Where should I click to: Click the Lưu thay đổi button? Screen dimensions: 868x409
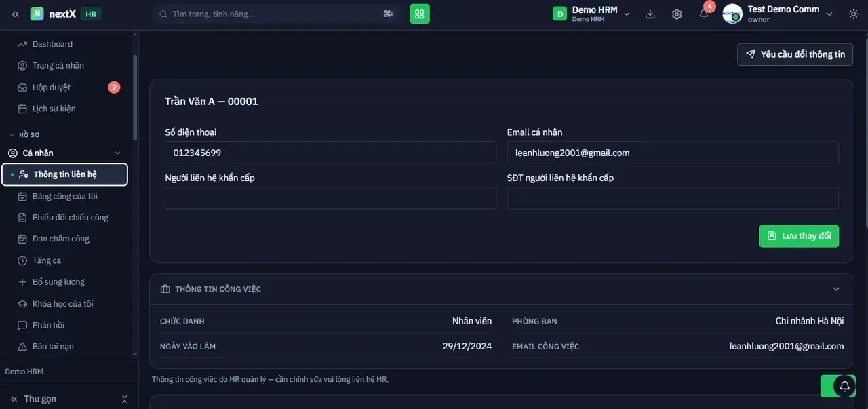(x=799, y=236)
